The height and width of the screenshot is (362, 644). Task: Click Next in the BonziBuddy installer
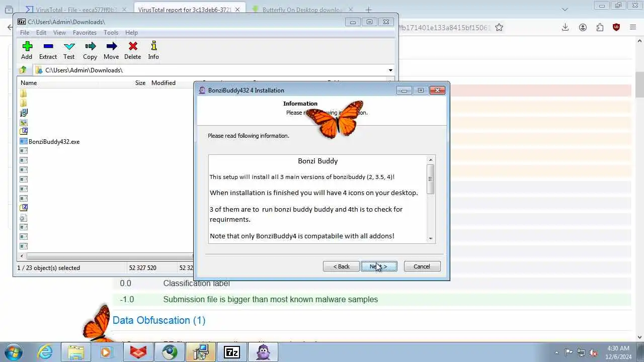point(379,266)
